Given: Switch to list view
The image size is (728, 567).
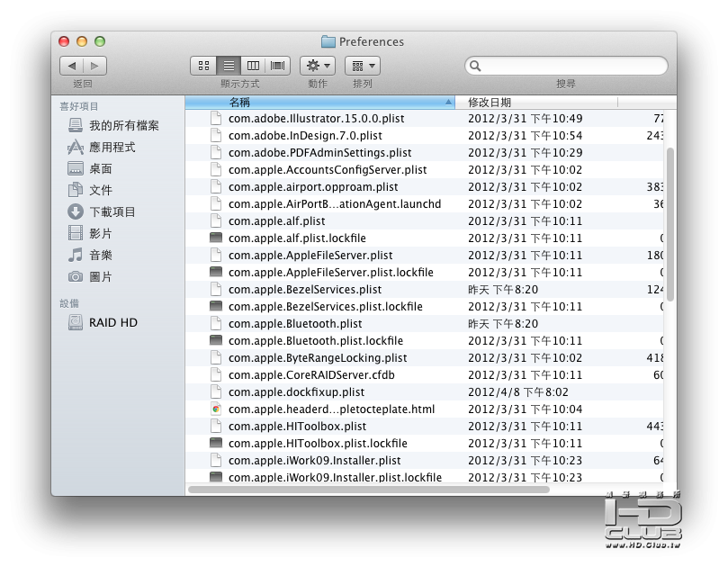Looking at the screenshot, I should pyautogui.click(x=229, y=66).
